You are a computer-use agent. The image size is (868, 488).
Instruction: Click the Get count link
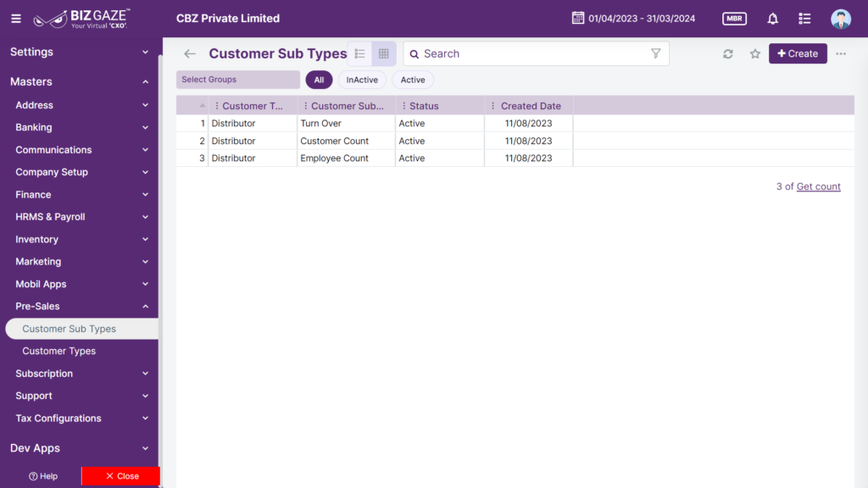click(818, 186)
